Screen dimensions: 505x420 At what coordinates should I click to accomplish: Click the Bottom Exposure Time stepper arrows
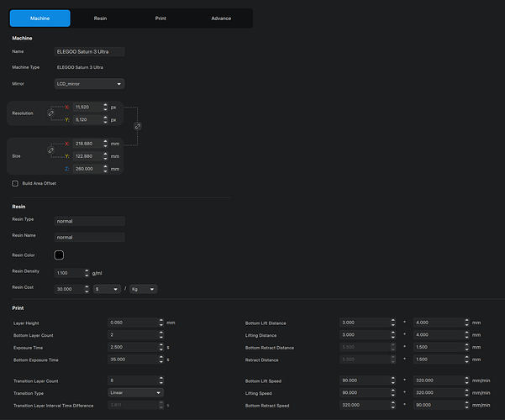tap(161, 360)
